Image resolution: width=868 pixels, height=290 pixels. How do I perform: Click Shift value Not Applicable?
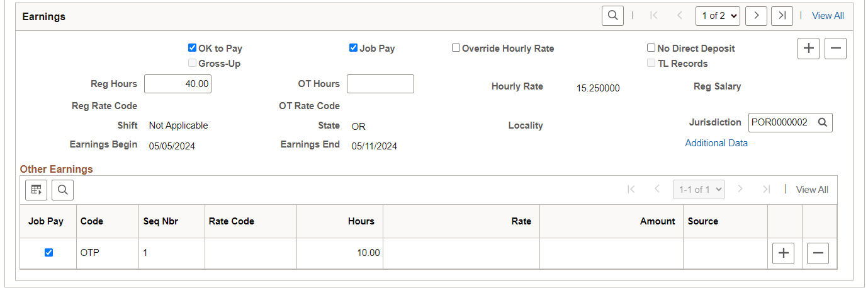[x=179, y=125]
